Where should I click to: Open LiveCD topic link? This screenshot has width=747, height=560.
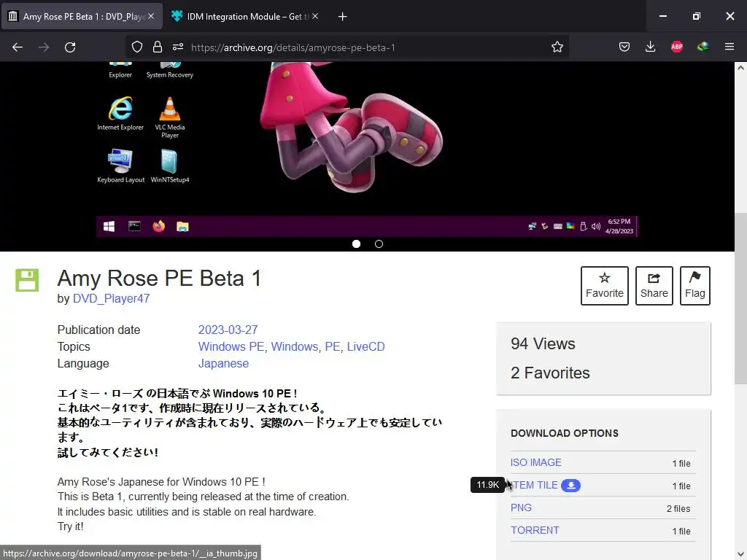coord(366,346)
